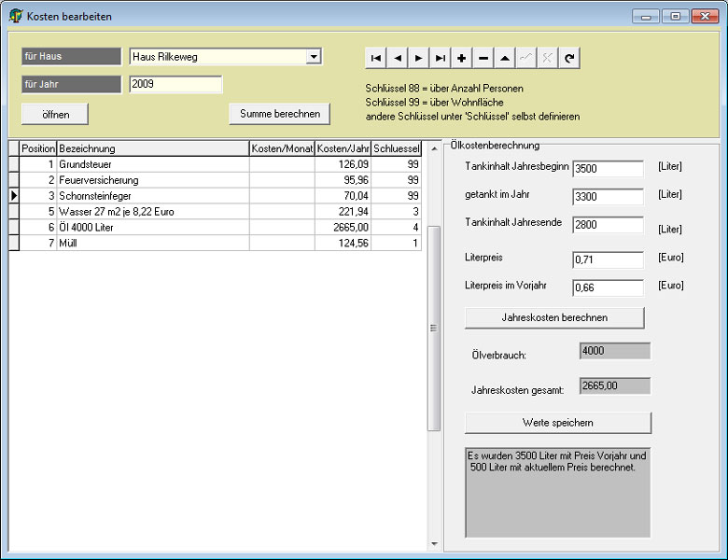Click Kosten/Jahr value 95,96
Screen dimensions: 728x560
343,180
